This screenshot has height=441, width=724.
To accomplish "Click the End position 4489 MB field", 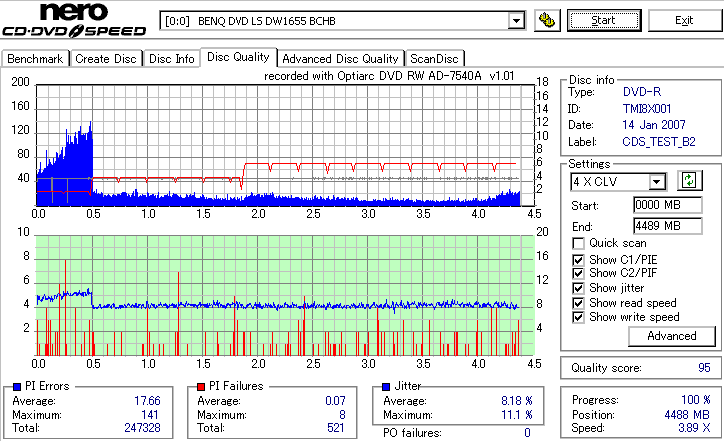I will 668,226.
